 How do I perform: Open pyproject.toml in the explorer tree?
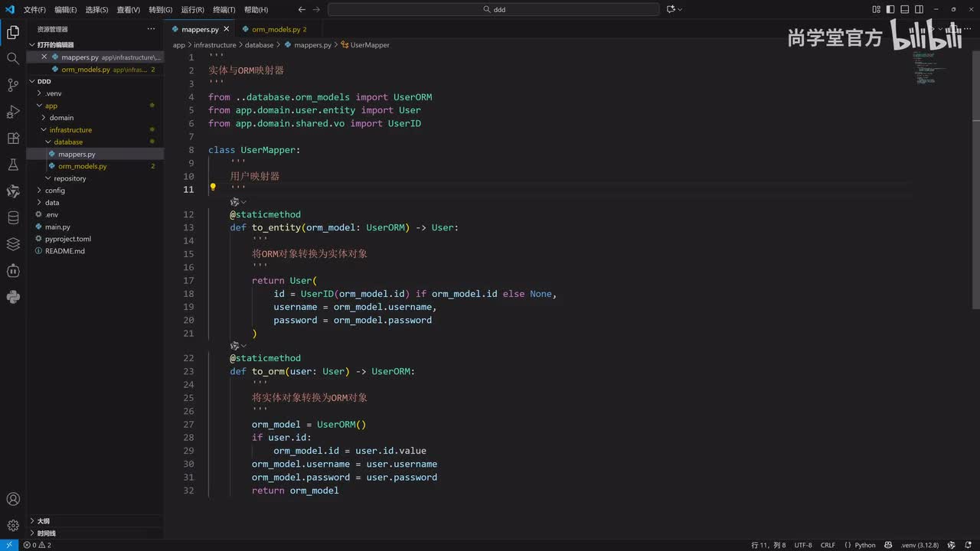coord(95,239)
